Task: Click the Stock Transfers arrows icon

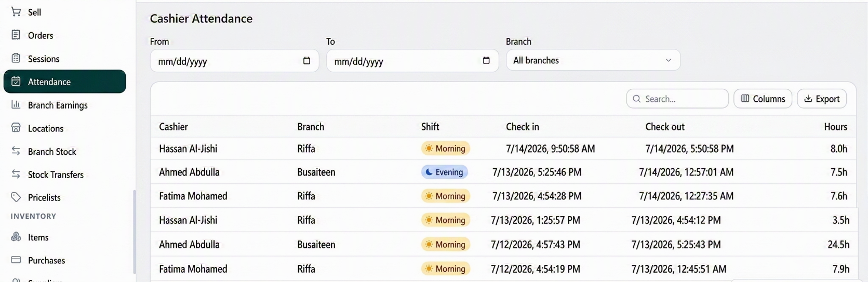Action: (x=16, y=174)
